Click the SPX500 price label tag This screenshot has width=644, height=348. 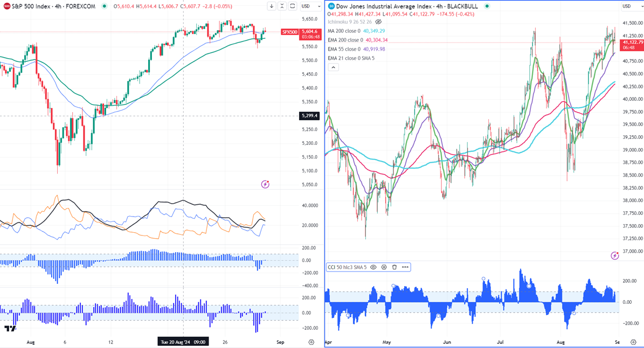(289, 32)
